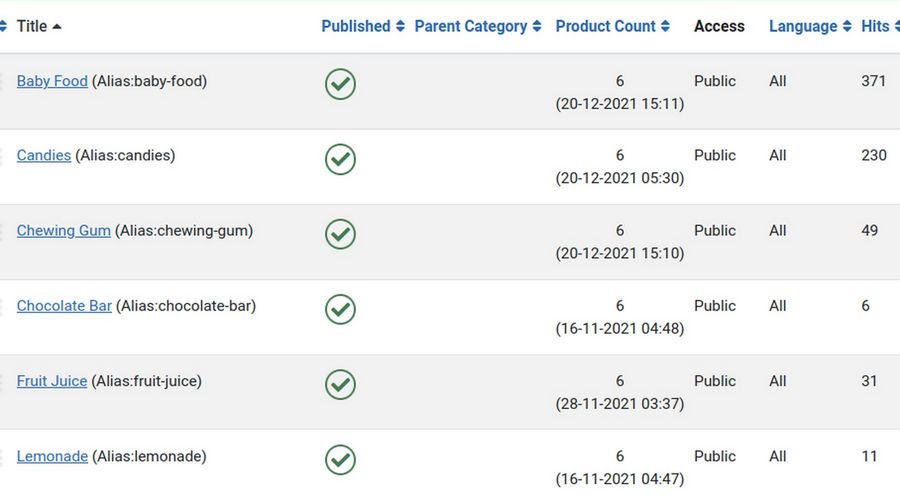Click the Access column header

point(719,26)
